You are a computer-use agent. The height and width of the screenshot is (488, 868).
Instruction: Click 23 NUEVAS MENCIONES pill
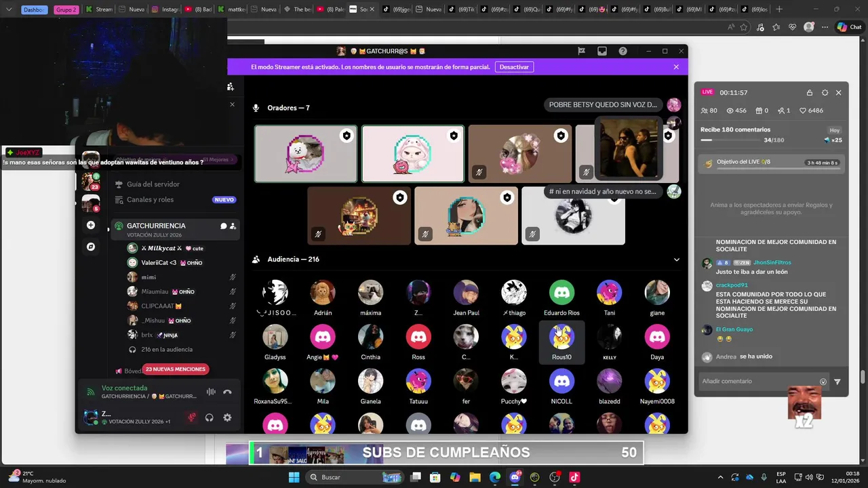pyautogui.click(x=176, y=369)
